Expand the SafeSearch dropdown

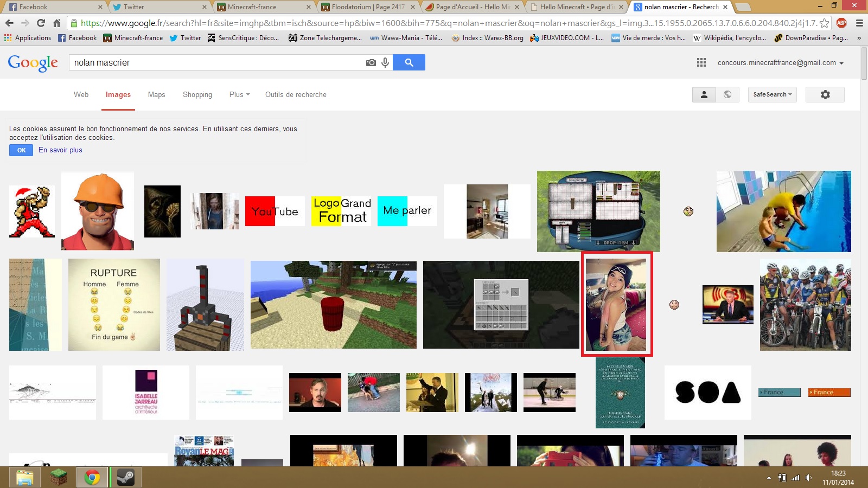pos(772,94)
